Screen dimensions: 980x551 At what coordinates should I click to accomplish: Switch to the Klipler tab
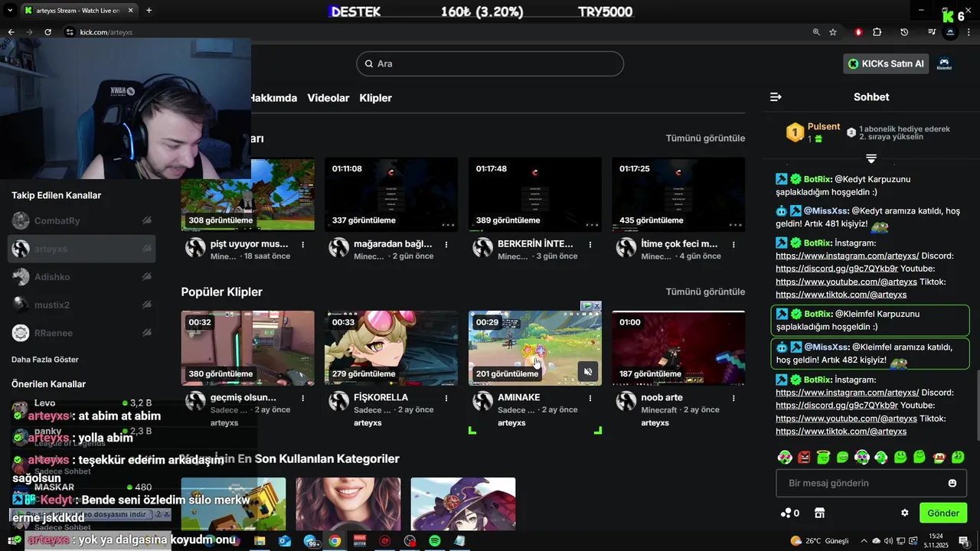376,98
